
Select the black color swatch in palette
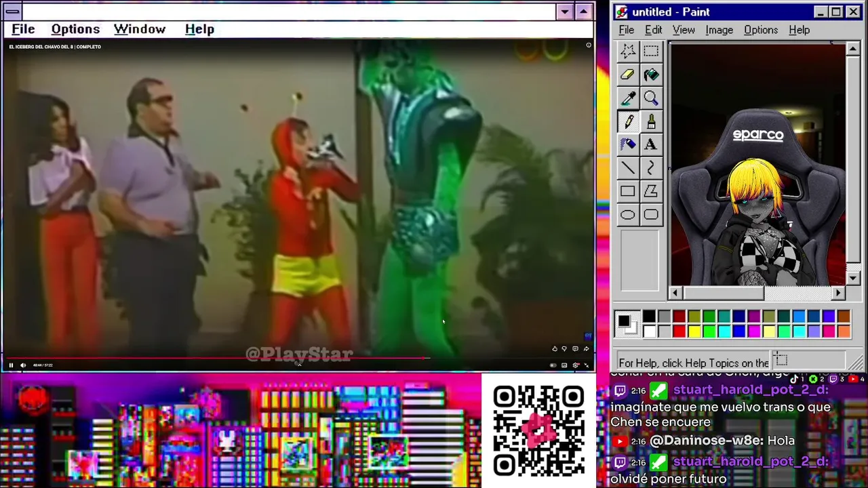649,316
